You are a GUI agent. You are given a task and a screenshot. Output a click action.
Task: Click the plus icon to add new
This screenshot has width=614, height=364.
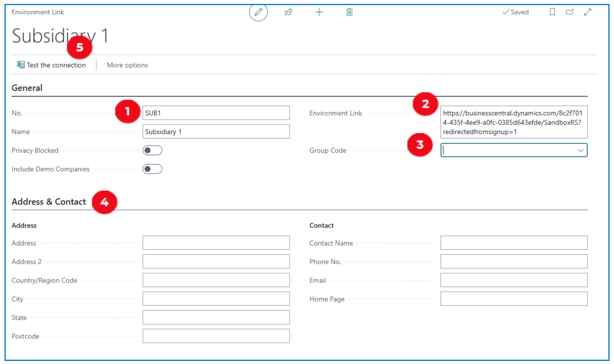[319, 12]
